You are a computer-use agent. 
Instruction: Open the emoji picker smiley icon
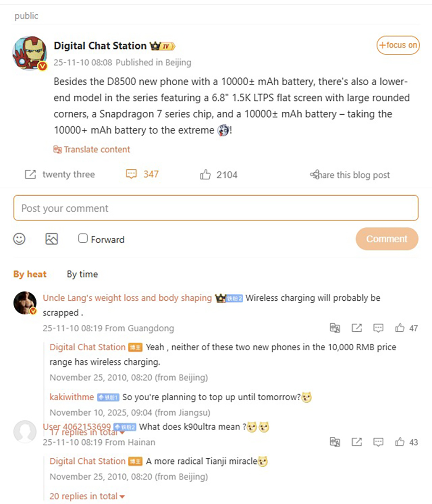[x=19, y=239]
